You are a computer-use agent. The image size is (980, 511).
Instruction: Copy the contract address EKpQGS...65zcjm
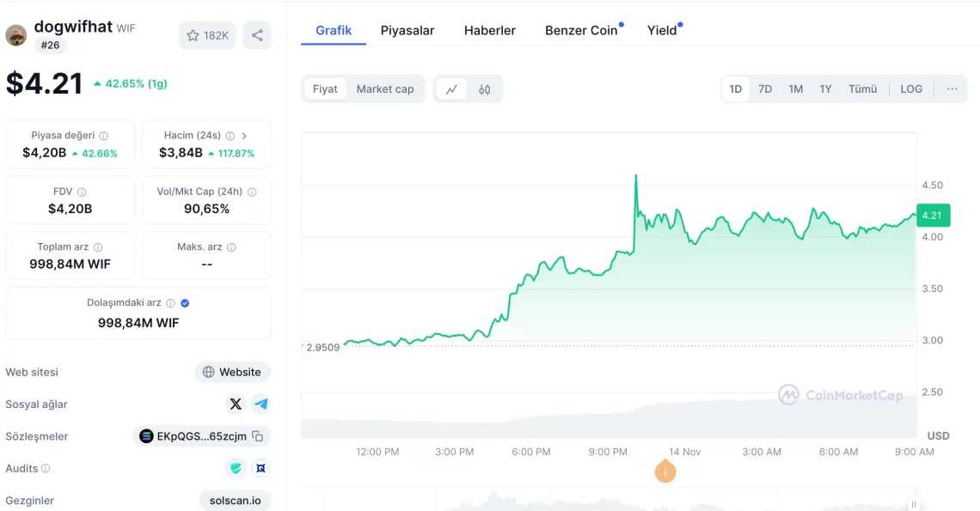pos(257,436)
